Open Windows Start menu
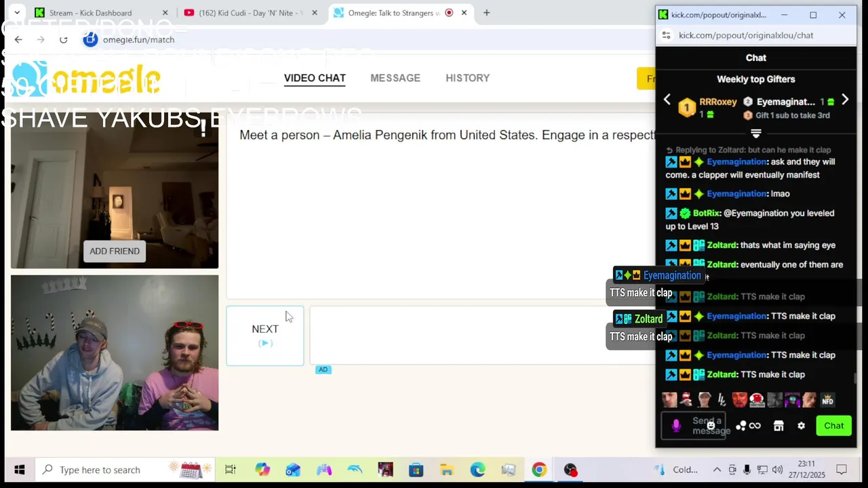This screenshot has width=868, height=488. click(19, 470)
